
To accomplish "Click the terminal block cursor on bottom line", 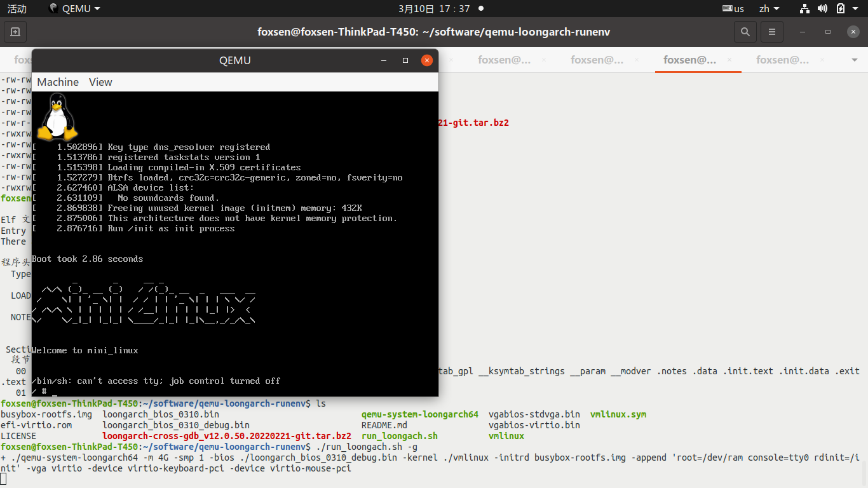I will pyautogui.click(x=3, y=478).
